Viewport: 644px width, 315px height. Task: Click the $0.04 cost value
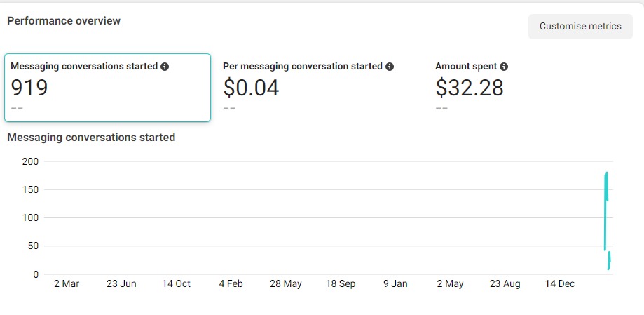click(x=251, y=88)
